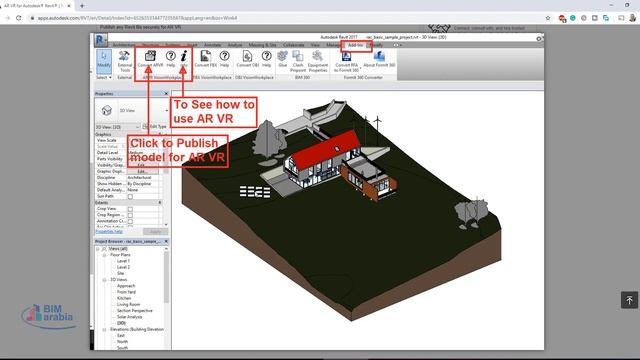
Task: Switch to the Architecture ribbon tab
Action: (x=124, y=45)
